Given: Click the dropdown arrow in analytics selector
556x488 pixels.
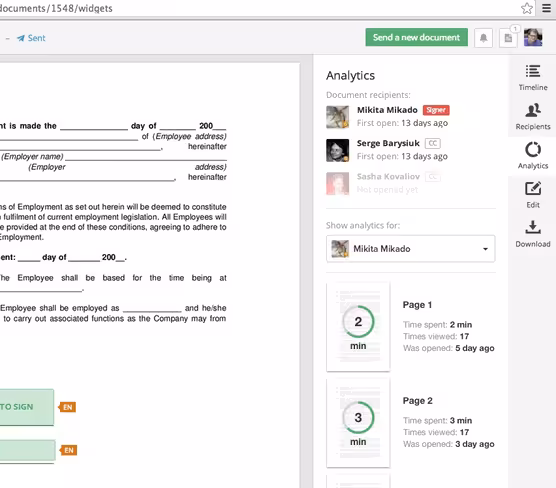Looking at the screenshot, I should point(485,249).
